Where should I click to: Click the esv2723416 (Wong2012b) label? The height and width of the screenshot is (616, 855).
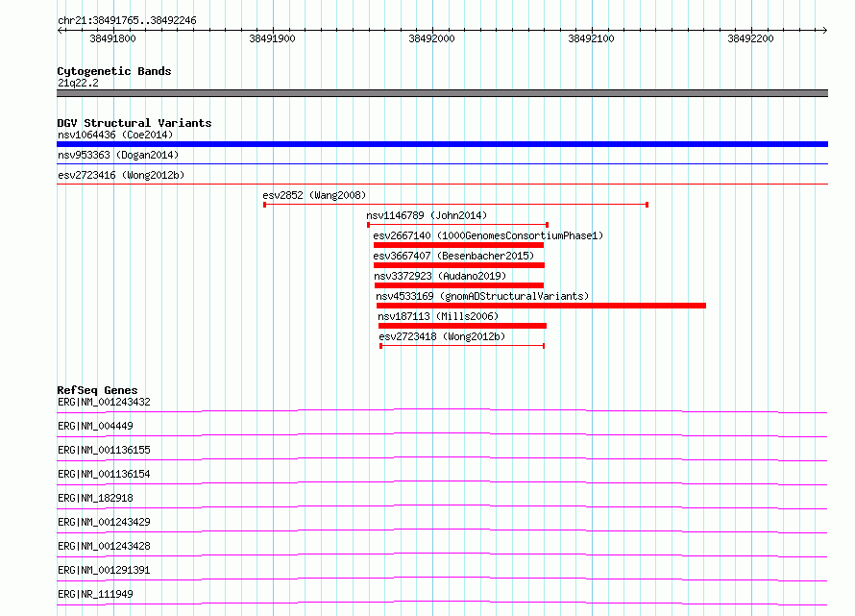(x=121, y=175)
